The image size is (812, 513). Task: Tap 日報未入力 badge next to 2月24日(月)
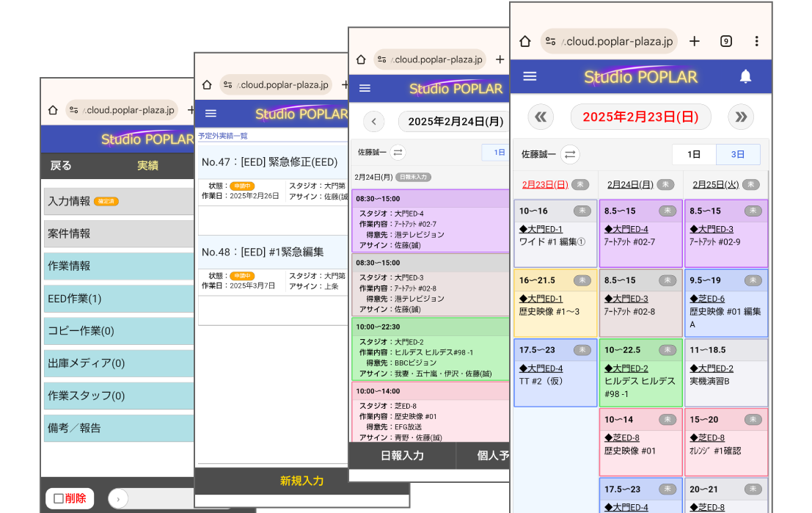pos(413,177)
